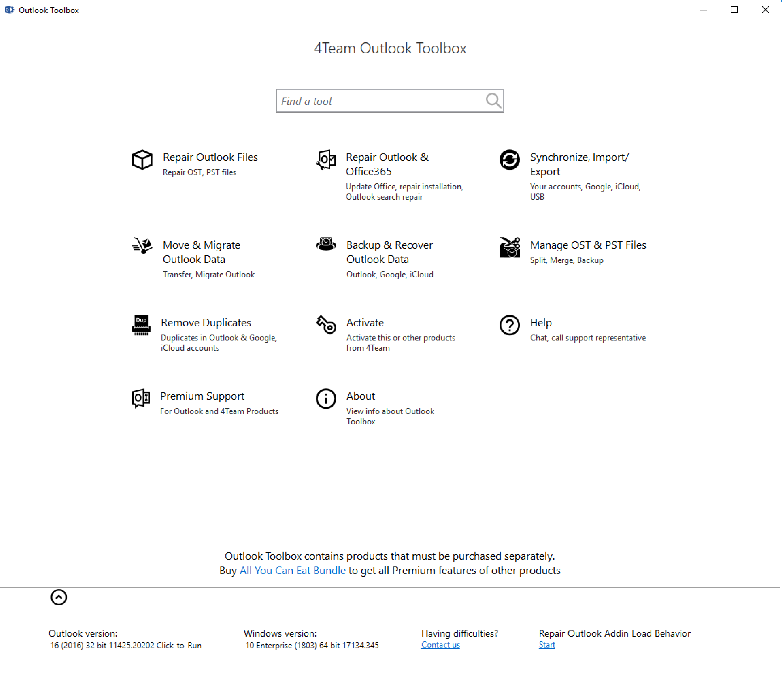The image size is (784, 687).
Task: Click the Help question mark icon
Action: 510,325
